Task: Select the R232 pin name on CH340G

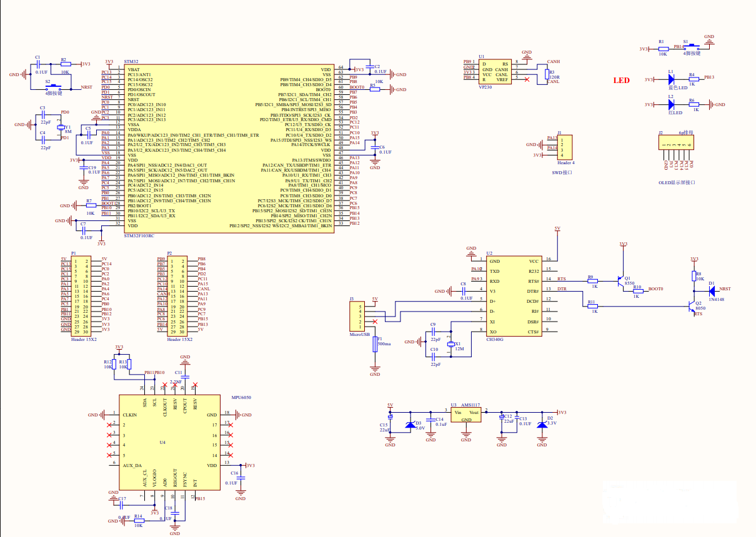Action: (x=533, y=272)
